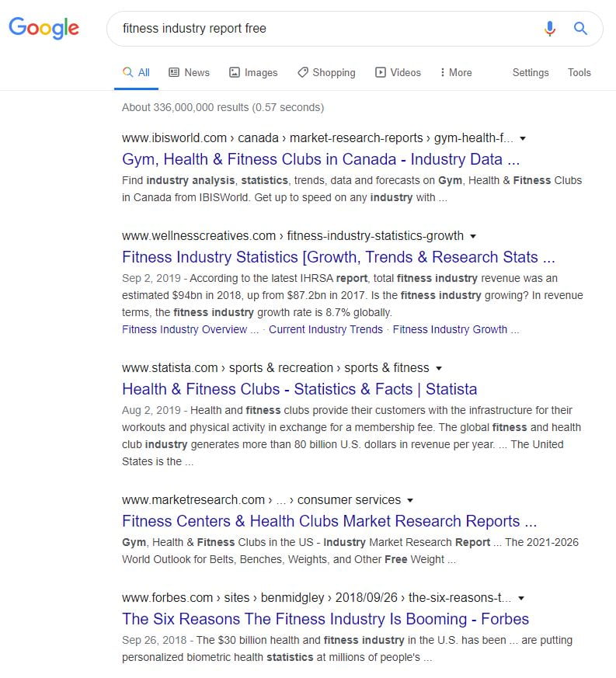Open Search Settings
Image resolution: width=616 pixels, height=678 pixels.
coord(531,73)
